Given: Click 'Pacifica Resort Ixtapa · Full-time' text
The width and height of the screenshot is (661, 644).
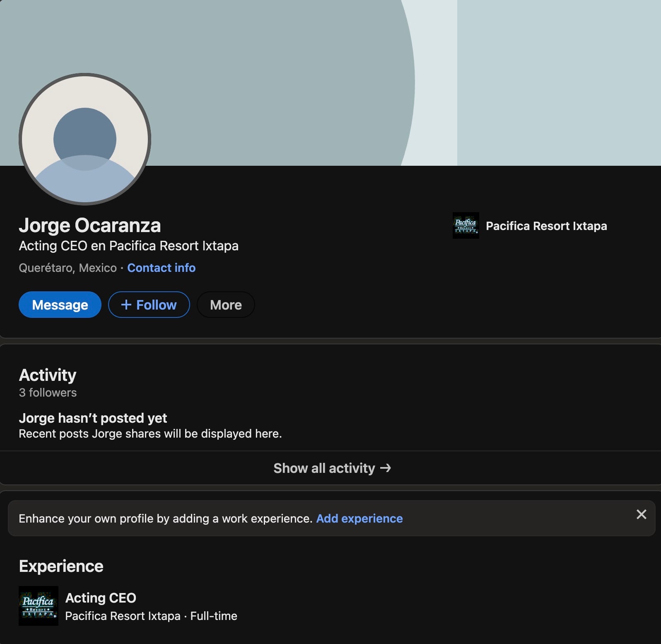Looking at the screenshot, I should 151,616.
